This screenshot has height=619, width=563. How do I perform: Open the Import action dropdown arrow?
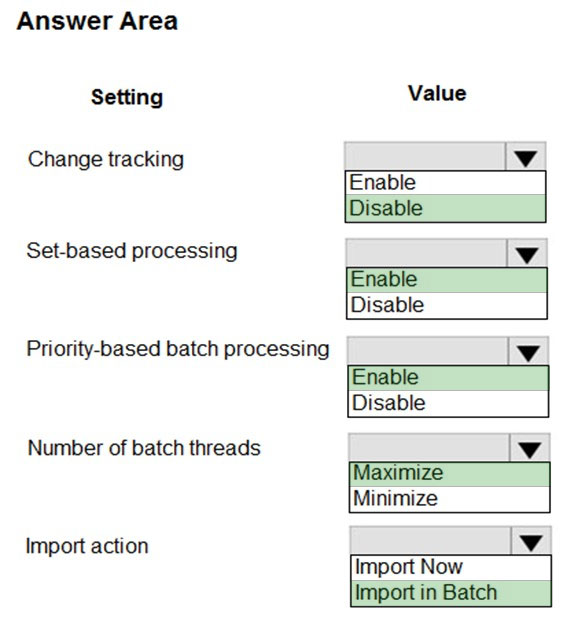pyautogui.click(x=531, y=541)
